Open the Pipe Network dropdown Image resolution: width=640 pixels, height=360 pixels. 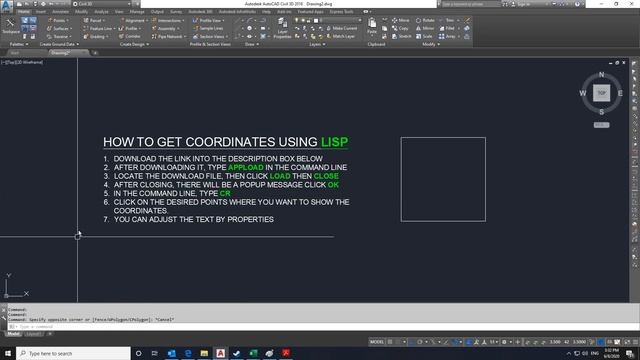169,36
